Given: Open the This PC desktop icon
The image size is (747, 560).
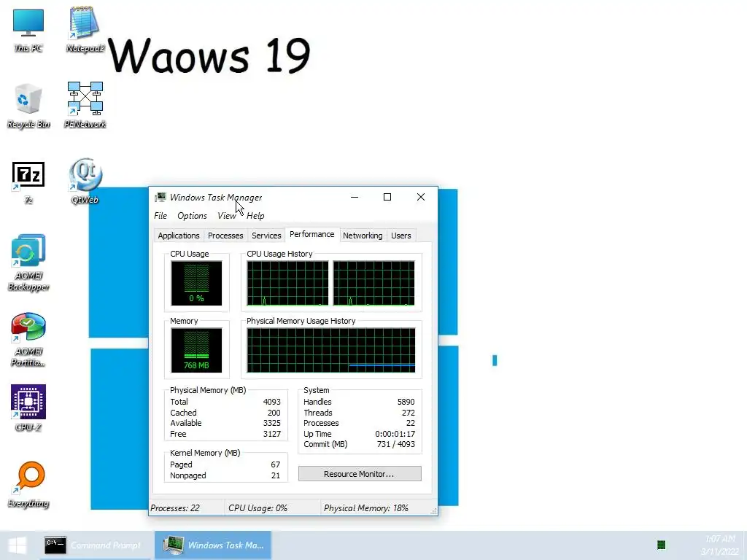Looking at the screenshot, I should coord(28,29).
